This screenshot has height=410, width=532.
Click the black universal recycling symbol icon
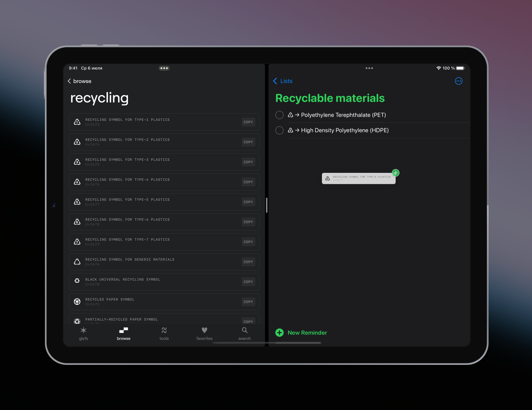click(x=77, y=281)
